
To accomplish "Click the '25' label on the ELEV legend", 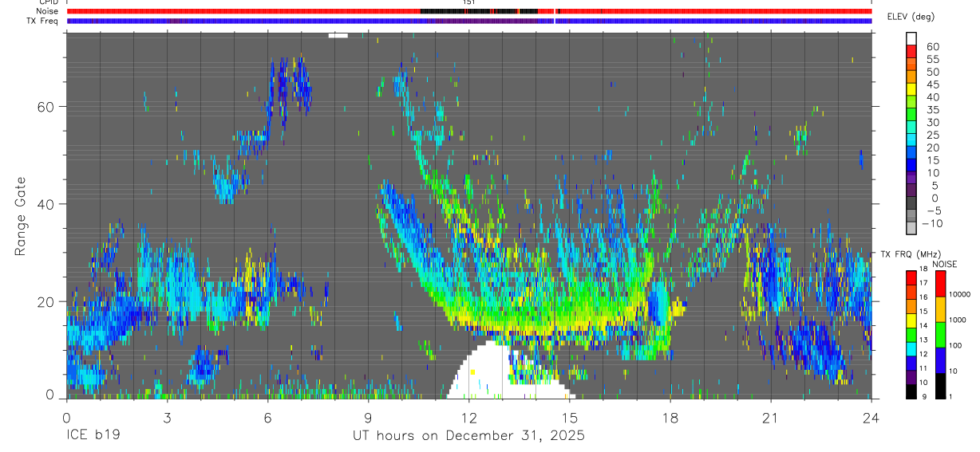I will pos(931,136).
